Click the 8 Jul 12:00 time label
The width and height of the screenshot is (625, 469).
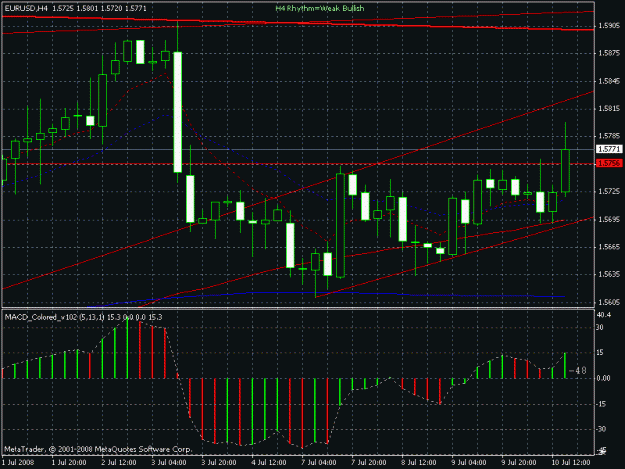click(x=419, y=463)
